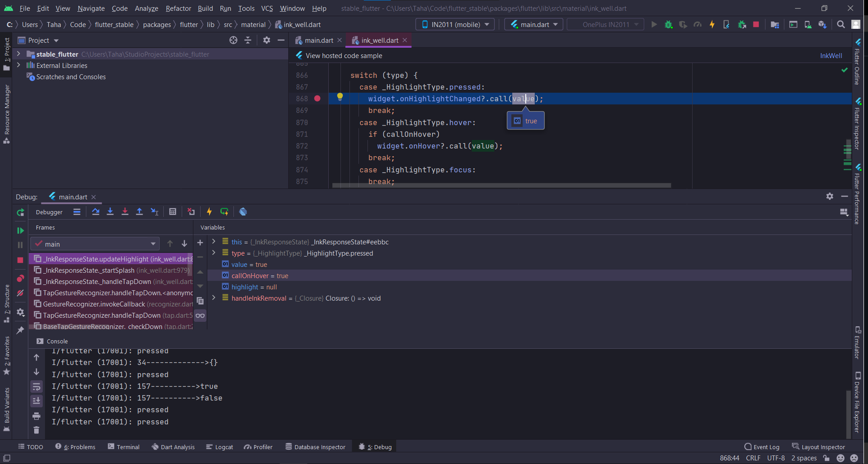Viewport: 868px width, 464px height.
Task: Click the Step Into debugger icon
Action: 110,212
